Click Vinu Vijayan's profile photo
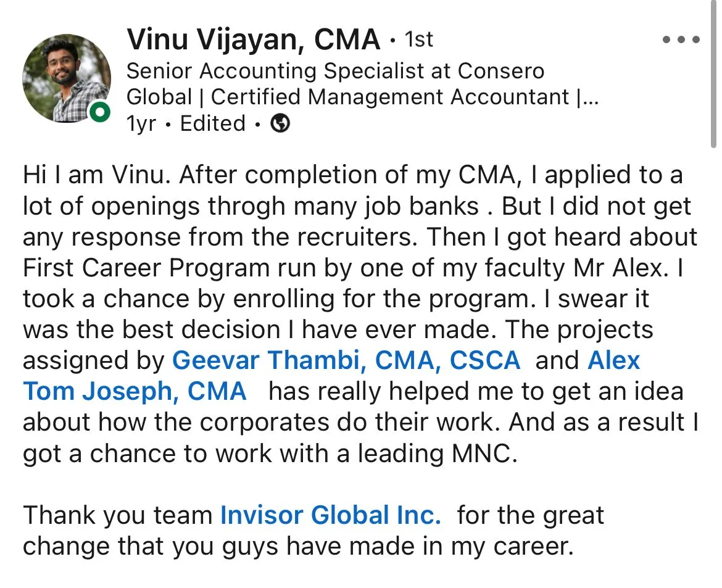This screenshot has width=722, height=588. click(x=67, y=78)
